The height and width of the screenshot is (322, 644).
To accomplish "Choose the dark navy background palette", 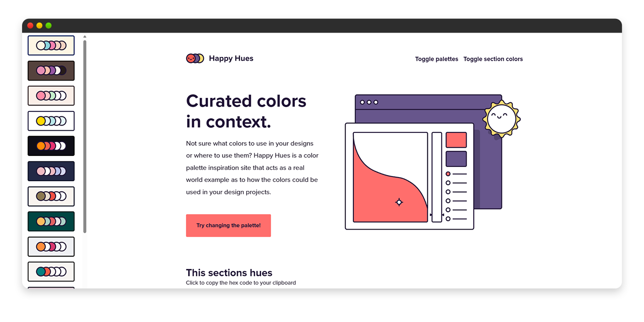I will [51, 171].
